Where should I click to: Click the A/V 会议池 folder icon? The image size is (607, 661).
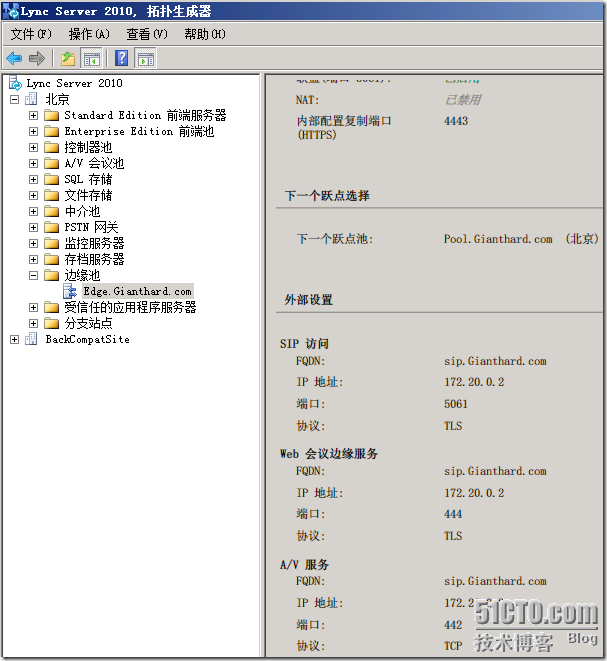coord(51,163)
